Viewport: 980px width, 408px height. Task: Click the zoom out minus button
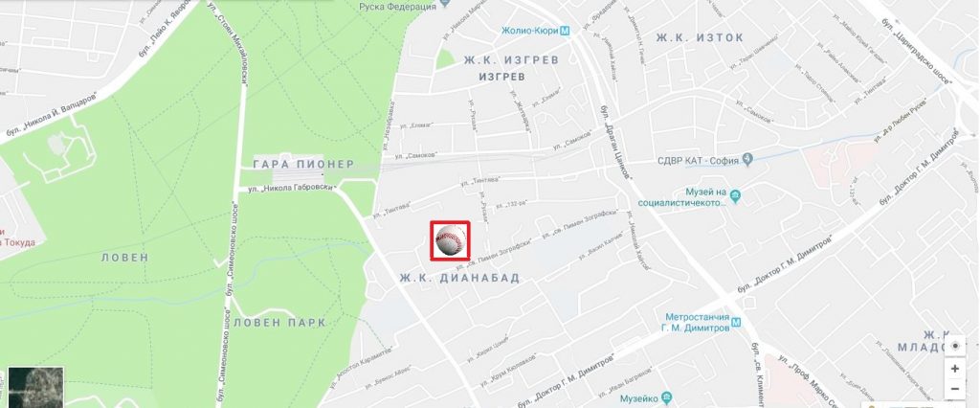click(x=954, y=389)
